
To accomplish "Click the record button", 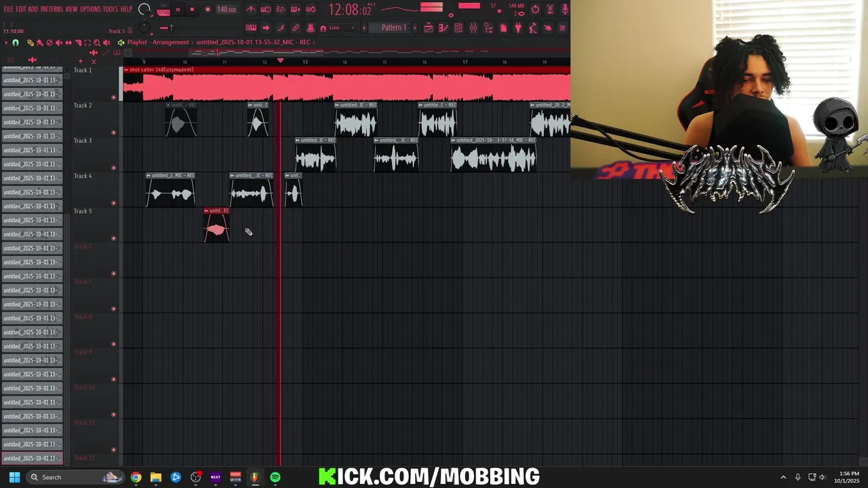I will tap(208, 9).
